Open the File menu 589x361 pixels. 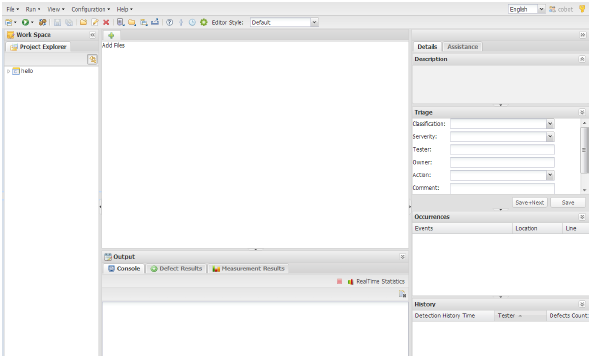click(13, 9)
